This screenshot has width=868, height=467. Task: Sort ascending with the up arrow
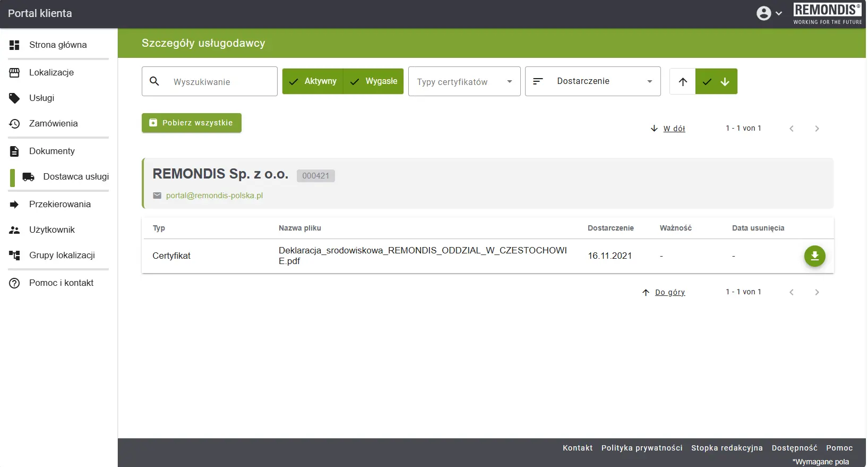click(x=683, y=81)
